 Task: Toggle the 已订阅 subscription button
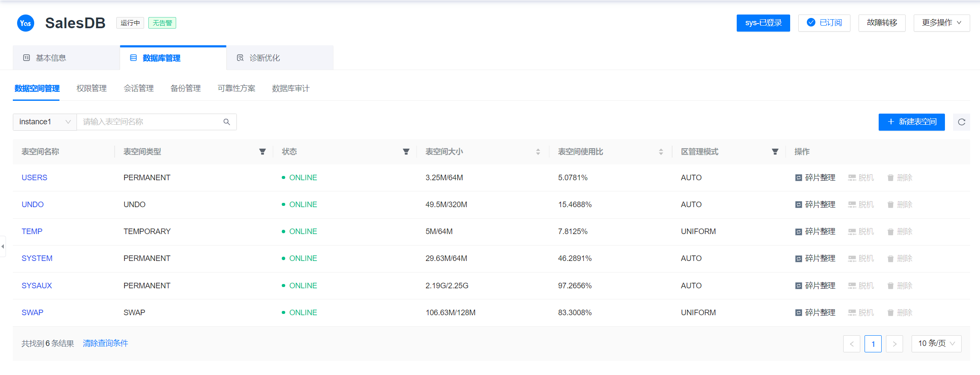coord(824,23)
